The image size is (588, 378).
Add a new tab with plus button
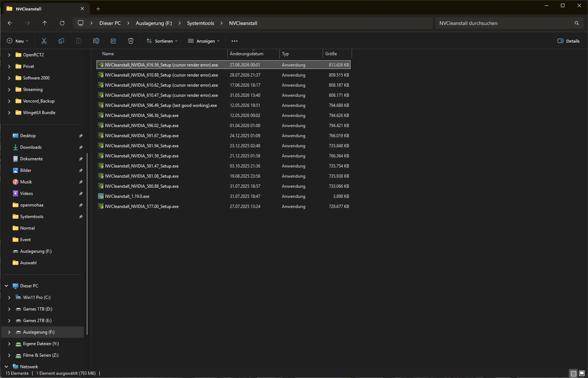click(x=98, y=9)
